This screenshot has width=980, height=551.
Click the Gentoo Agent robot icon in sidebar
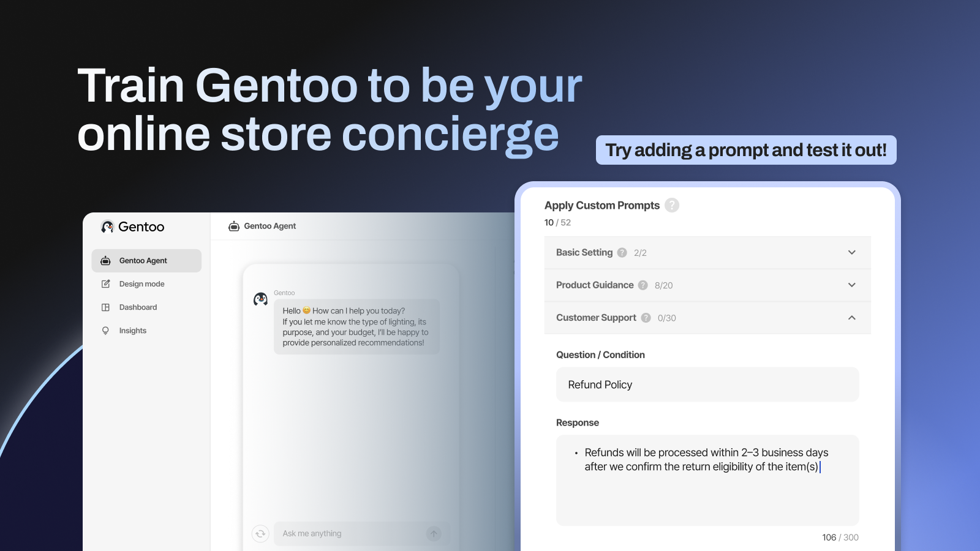coord(105,261)
